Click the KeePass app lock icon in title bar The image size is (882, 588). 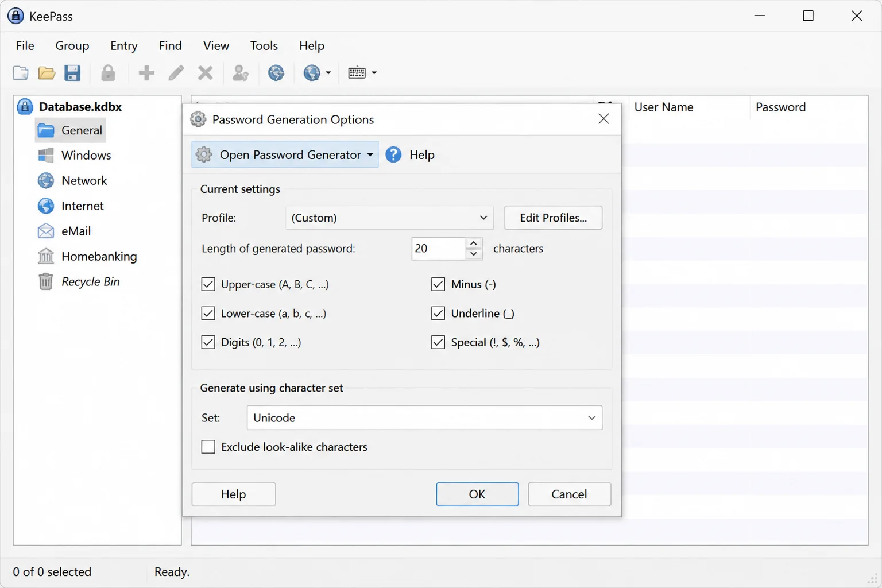click(16, 16)
